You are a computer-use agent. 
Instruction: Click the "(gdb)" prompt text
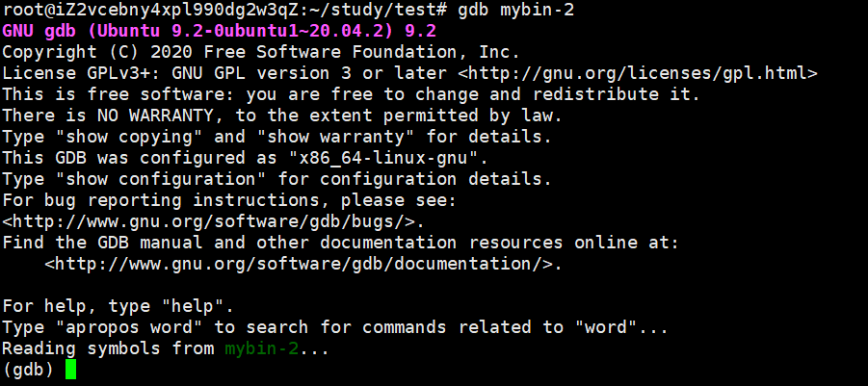pyautogui.click(x=28, y=370)
